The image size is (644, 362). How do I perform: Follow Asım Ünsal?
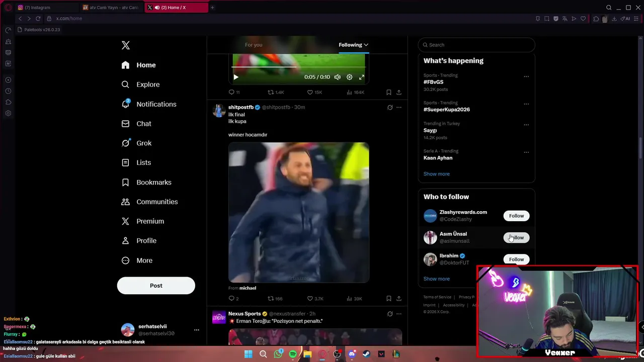click(516, 238)
